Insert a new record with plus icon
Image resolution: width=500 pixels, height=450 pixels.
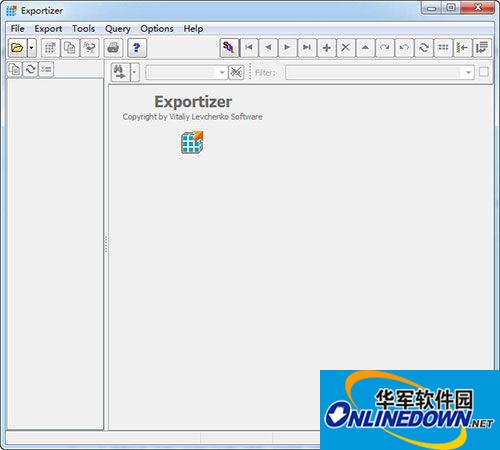326,48
